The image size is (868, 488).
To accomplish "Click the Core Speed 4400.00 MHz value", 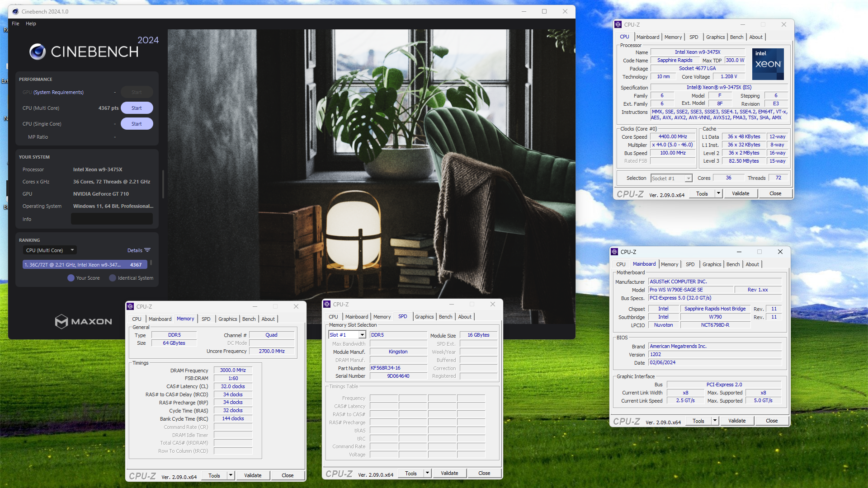I will pos(673,136).
